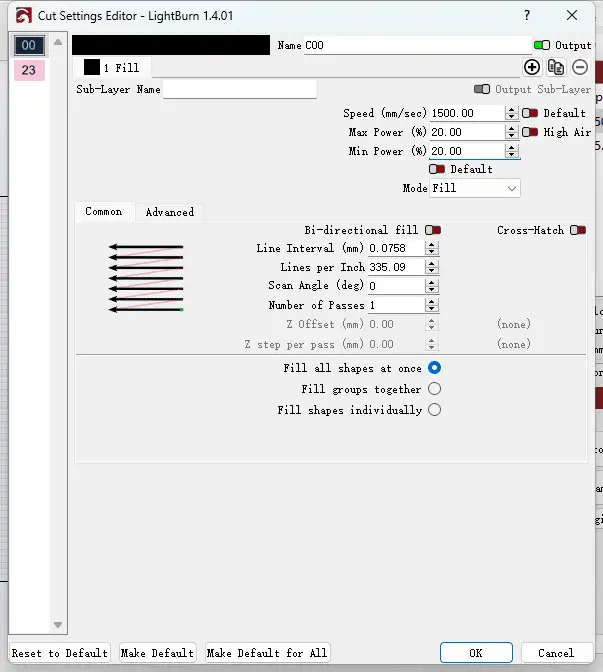Choose Fill shapes individually option

pyautogui.click(x=434, y=410)
